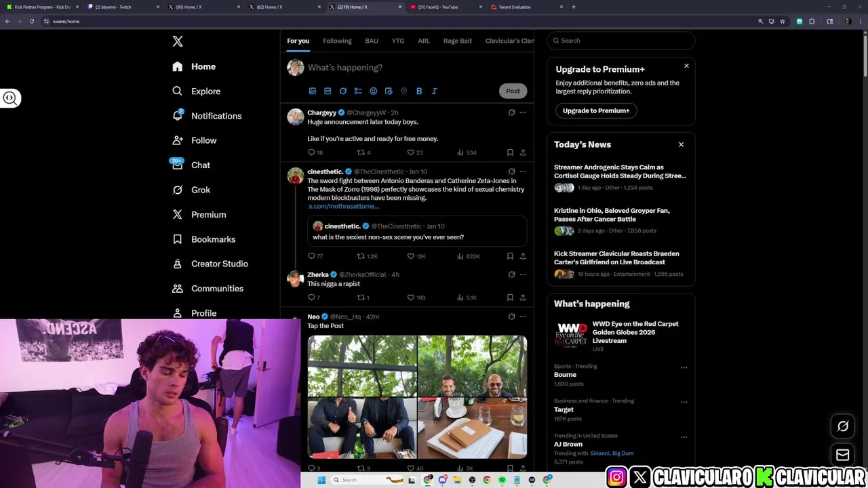Open more options for AJ Brown trend
Viewport: 868px width, 488px height.
pyautogui.click(x=684, y=437)
